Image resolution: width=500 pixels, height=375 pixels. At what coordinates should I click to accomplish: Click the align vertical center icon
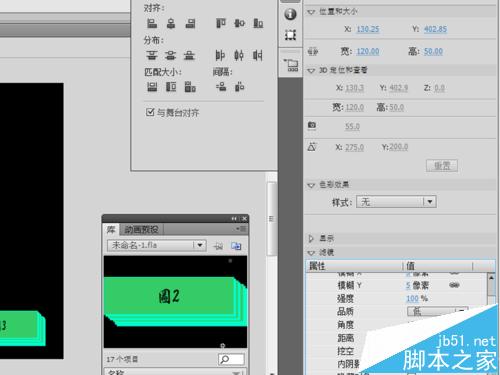coord(239,23)
